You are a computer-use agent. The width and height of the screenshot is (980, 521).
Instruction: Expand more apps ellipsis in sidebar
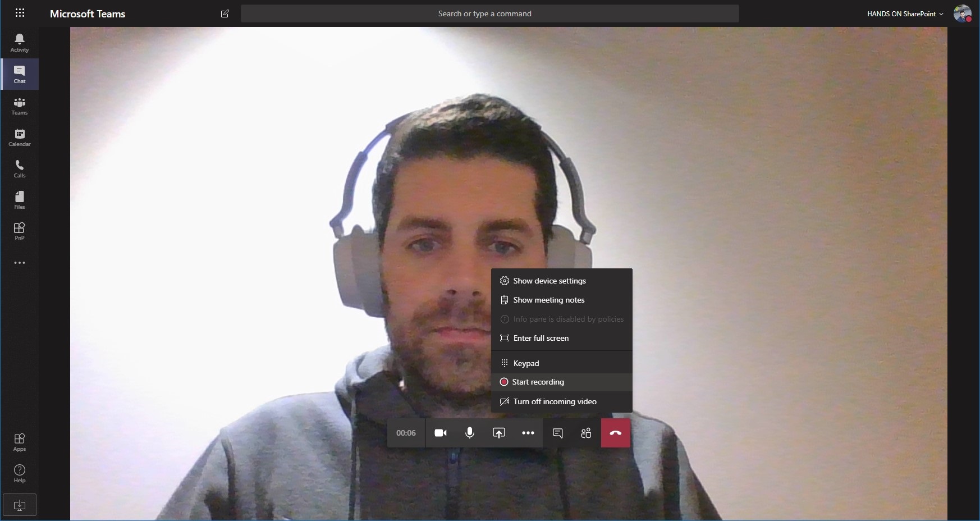pos(19,263)
